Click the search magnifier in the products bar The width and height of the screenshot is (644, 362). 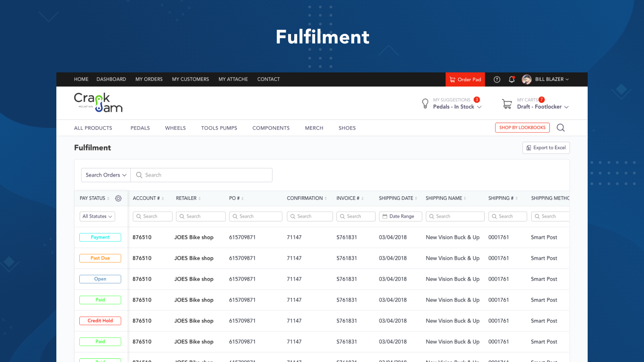tap(561, 128)
